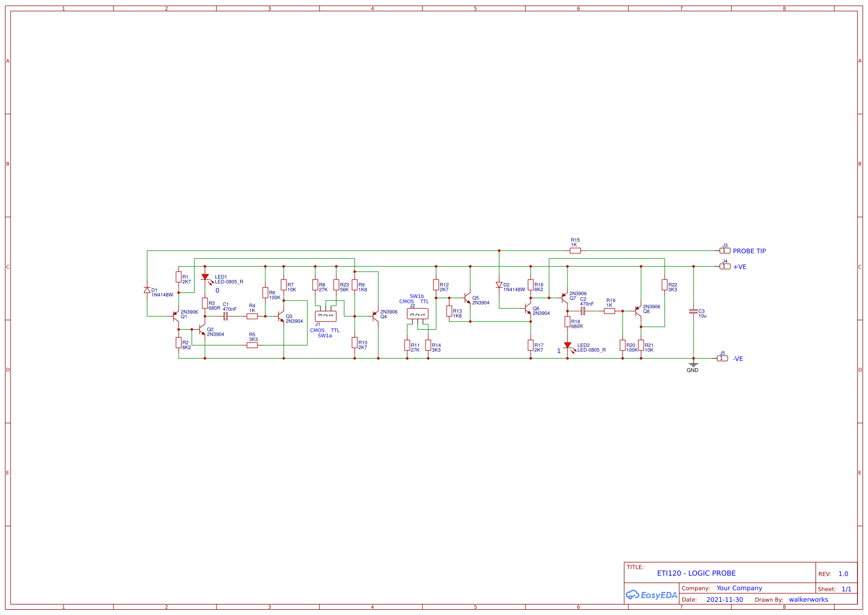Toggle the SW1b CMOS/TTL switch
This screenshot has height=615, width=868.
click(x=417, y=314)
